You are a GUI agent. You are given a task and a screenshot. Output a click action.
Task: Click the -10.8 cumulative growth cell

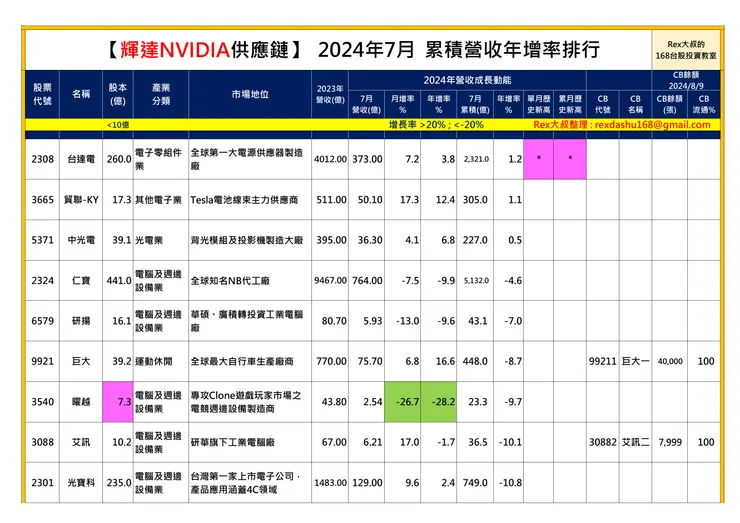508,482
